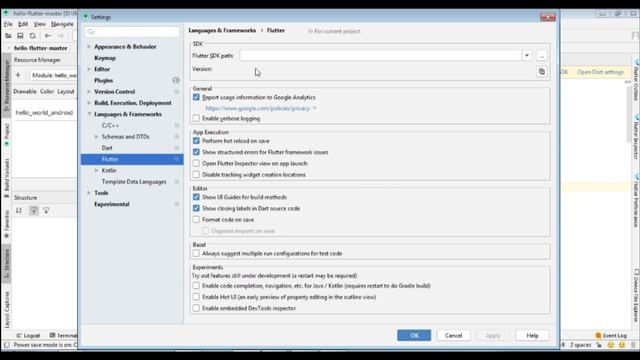Click the search magnifier in settings search
Viewport: 640px width, 360px height.
[91, 32]
